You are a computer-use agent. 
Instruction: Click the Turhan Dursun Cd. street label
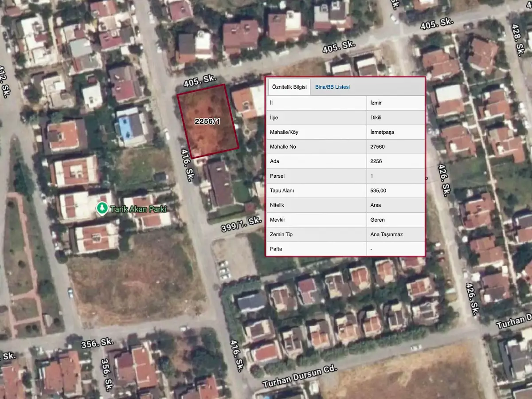[x=300, y=377]
